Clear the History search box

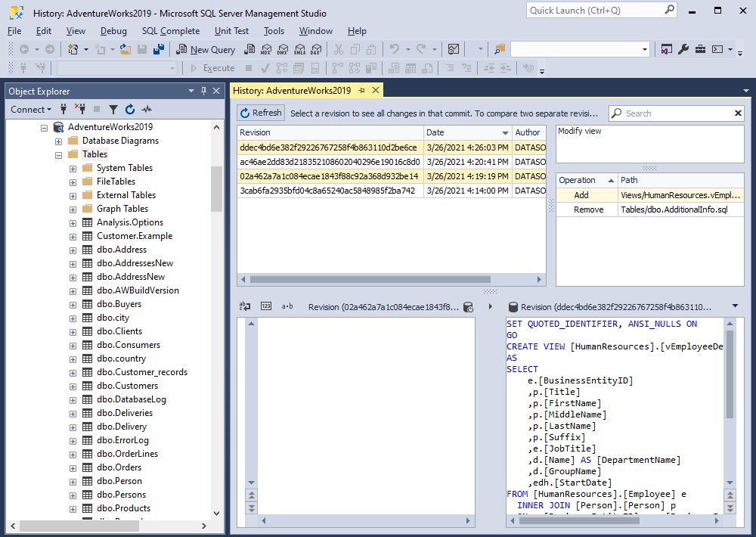point(738,113)
